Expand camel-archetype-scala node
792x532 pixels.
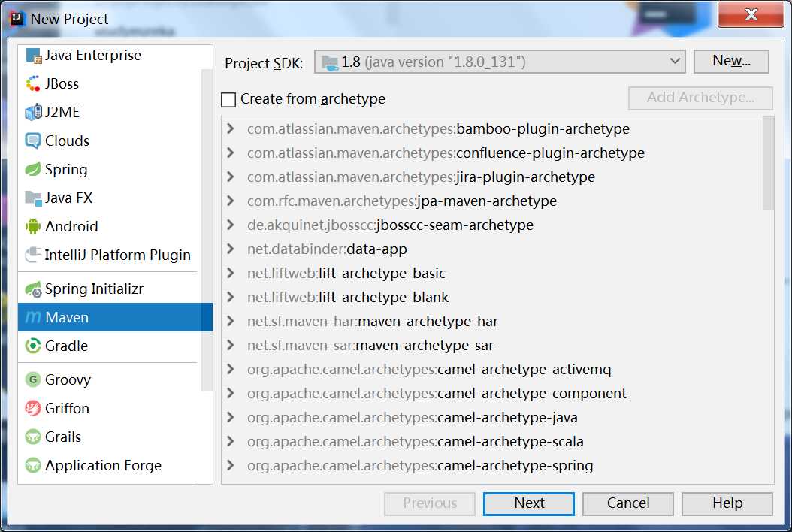tap(231, 442)
